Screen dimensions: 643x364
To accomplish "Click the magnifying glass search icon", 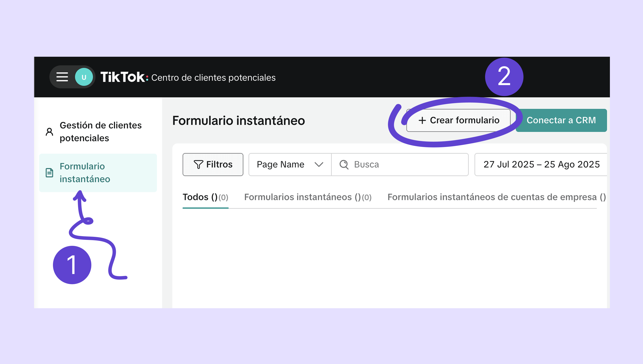I will click(344, 165).
